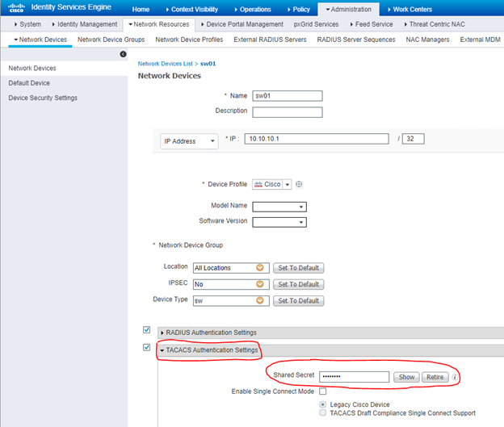Screen dimensions: 504x427
Task: Click Retire button for Shared Secret
Action: coord(435,377)
